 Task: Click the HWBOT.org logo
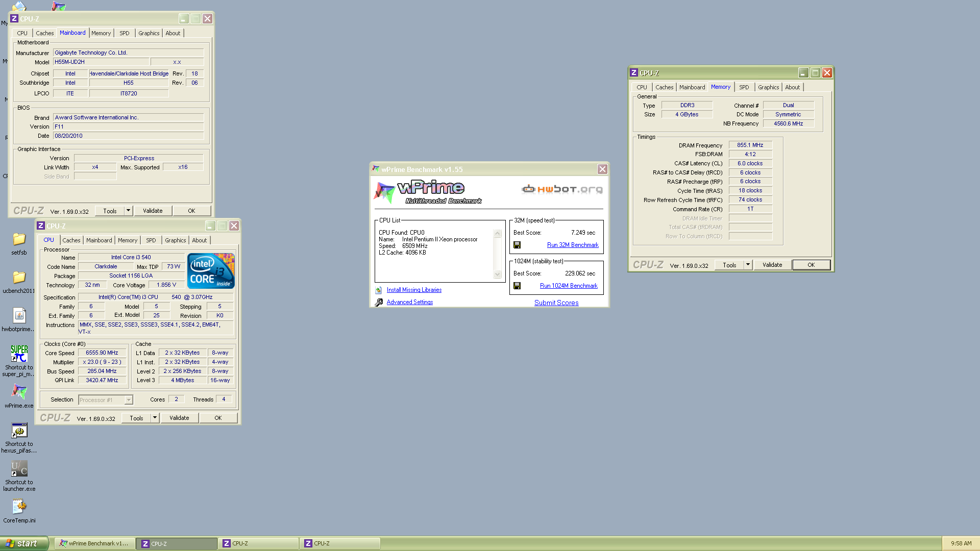(562, 189)
